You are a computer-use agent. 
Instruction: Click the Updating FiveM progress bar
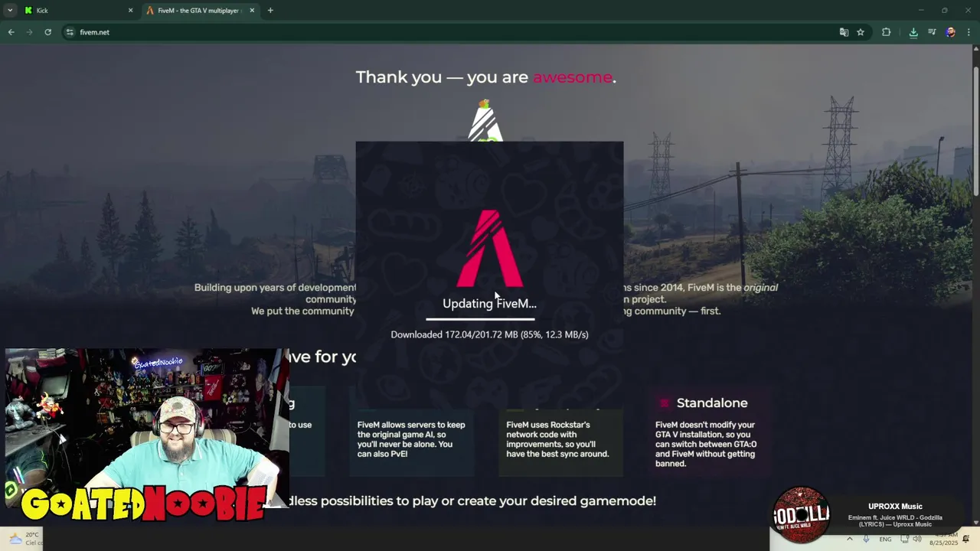pos(481,318)
